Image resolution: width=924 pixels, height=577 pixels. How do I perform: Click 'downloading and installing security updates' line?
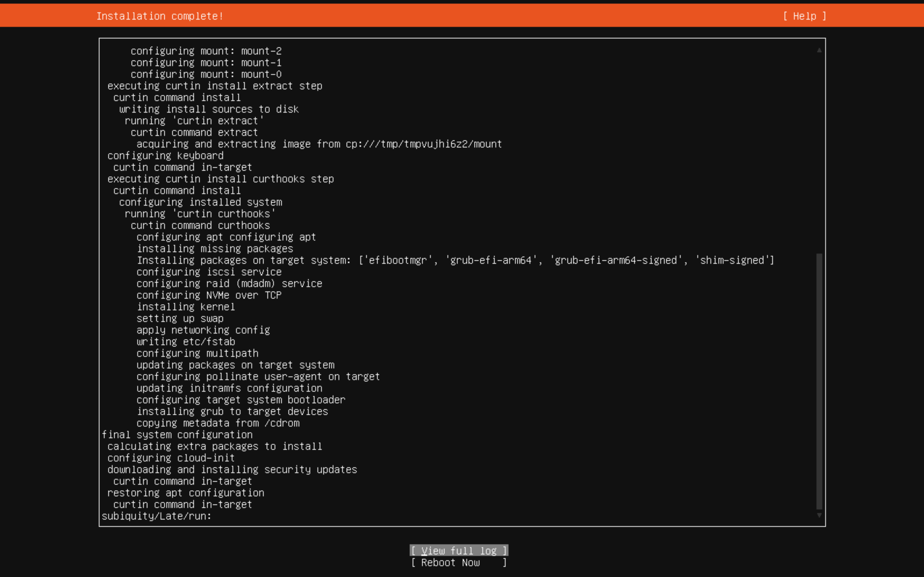point(232,470)
